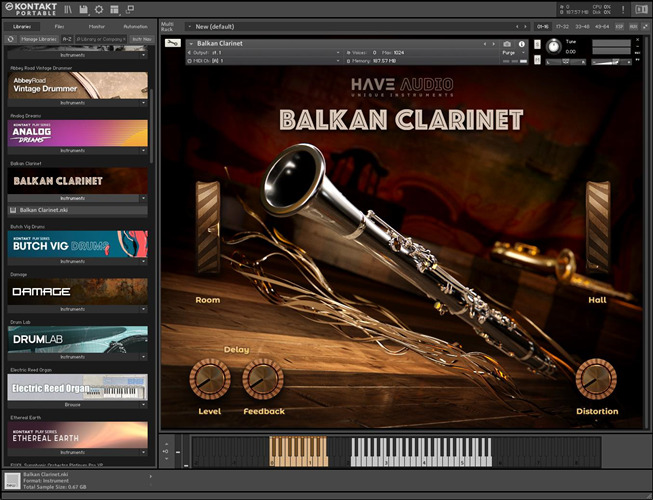The height and width of the screenshot is (500, 653).
Task: Open the Automation tab
Action: pos(134,26)
